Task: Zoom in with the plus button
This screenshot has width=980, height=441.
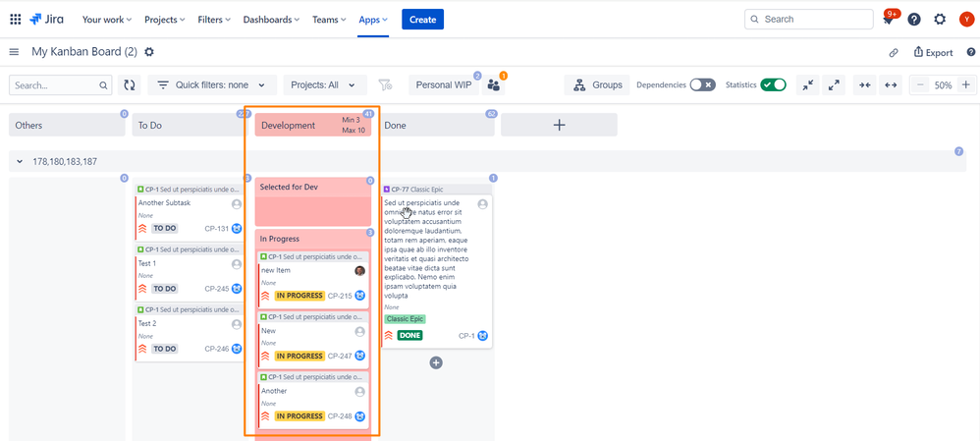Action: pyautogui.click(x=965, y=85)
